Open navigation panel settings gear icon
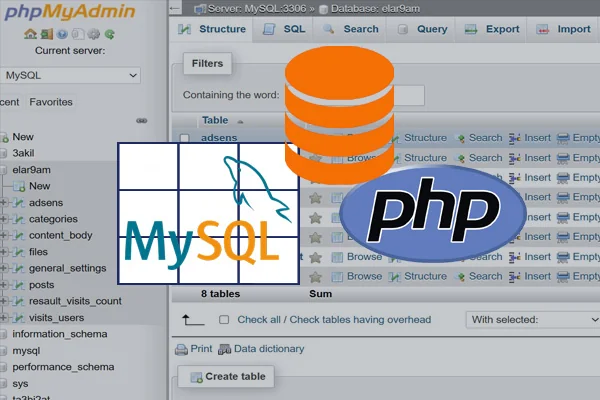600x400 pixels. point(93,34)
